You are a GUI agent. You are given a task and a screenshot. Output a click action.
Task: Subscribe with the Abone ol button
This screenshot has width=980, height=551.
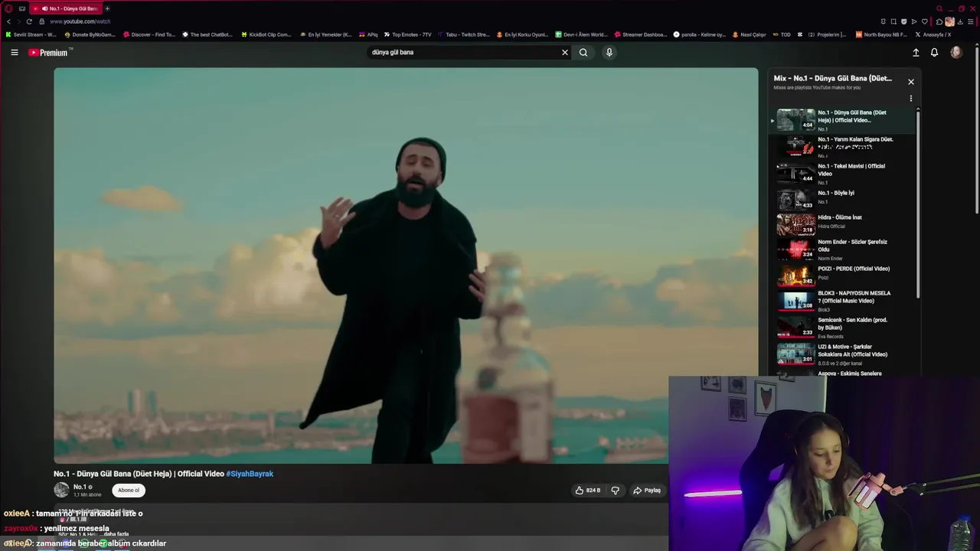tap(129, 491)
